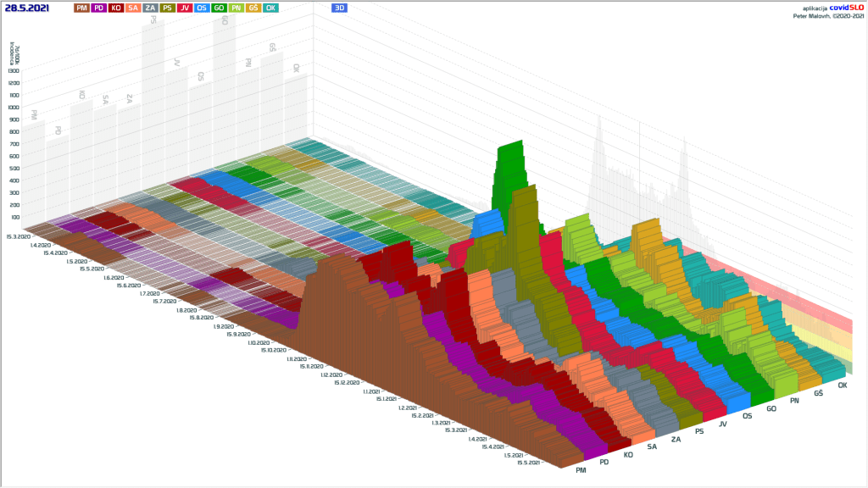
Task: Click the red JV legend badge
Action: pos(185,8)
